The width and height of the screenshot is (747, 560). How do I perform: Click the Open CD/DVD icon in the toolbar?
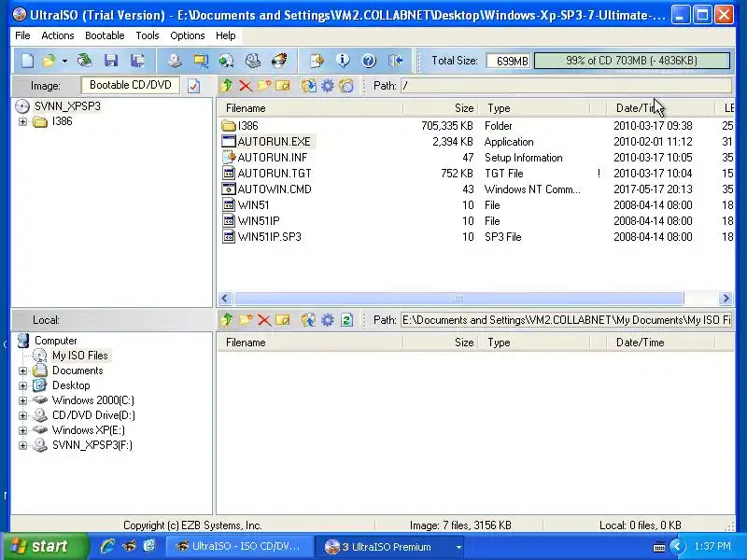pyautogui.click(x=85, y=61)
